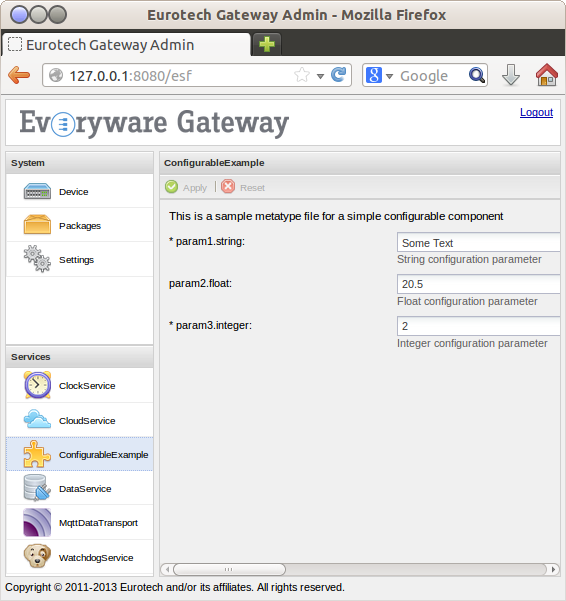Click the horizontal scrollbar thumb
Viewport: 566px width, 601px height.
tap(229, 569)
